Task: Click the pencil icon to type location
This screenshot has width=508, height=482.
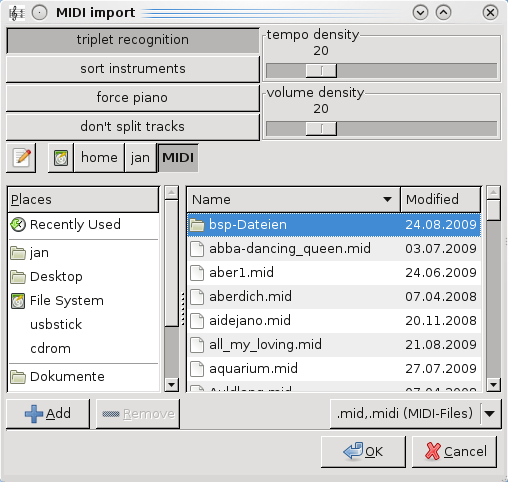Action: (21, 158)
